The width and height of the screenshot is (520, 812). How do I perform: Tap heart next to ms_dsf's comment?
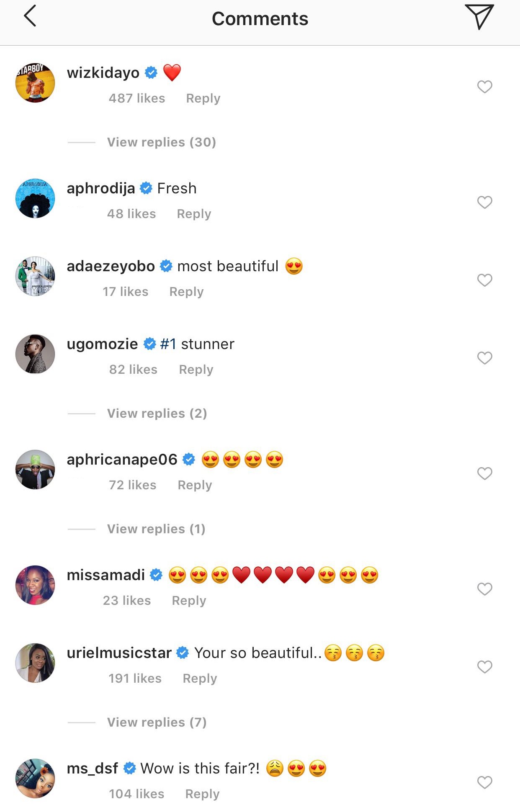[x=484, y=782]
